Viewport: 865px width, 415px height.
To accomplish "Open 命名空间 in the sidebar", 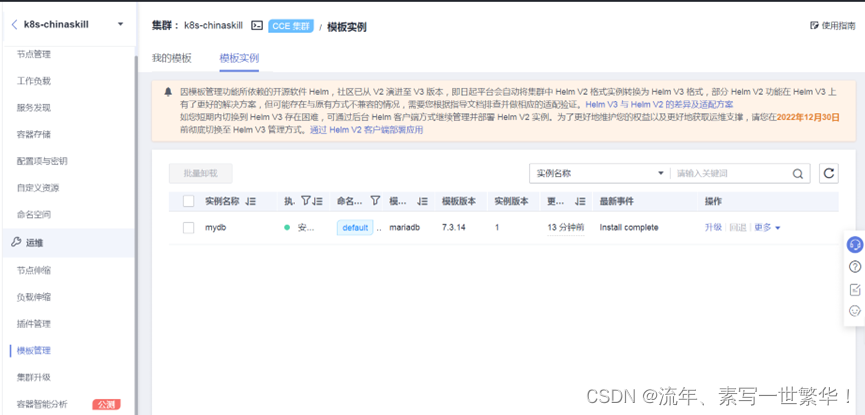I will click(34, 214).
